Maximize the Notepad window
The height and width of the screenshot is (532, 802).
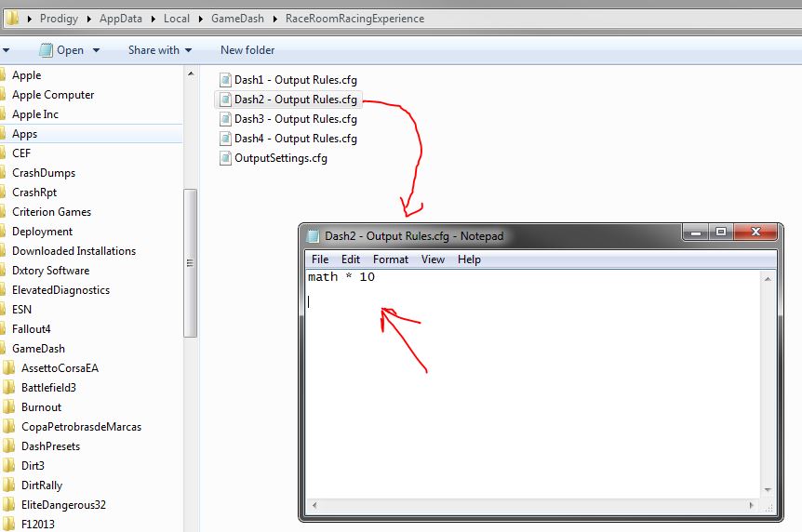721,233
